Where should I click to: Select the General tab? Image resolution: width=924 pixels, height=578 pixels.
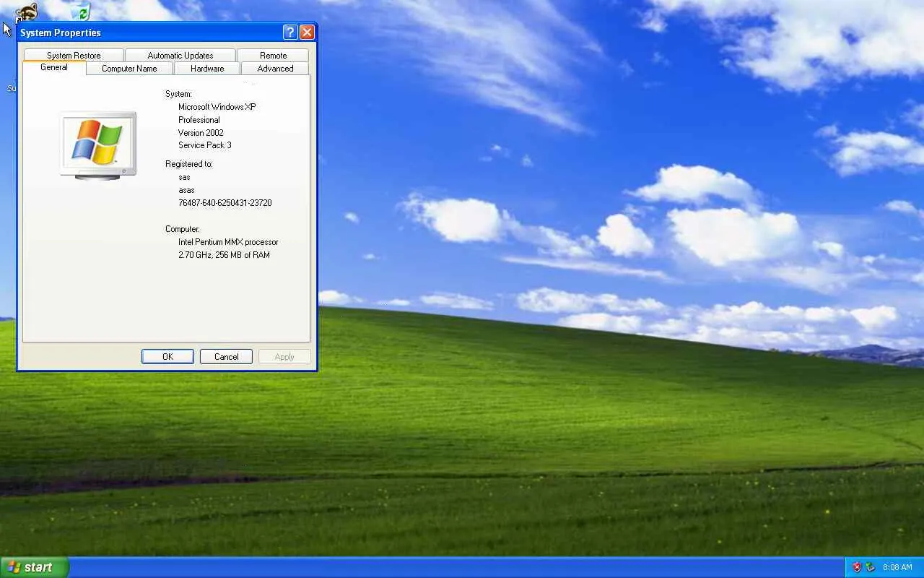tap(54, 67)
